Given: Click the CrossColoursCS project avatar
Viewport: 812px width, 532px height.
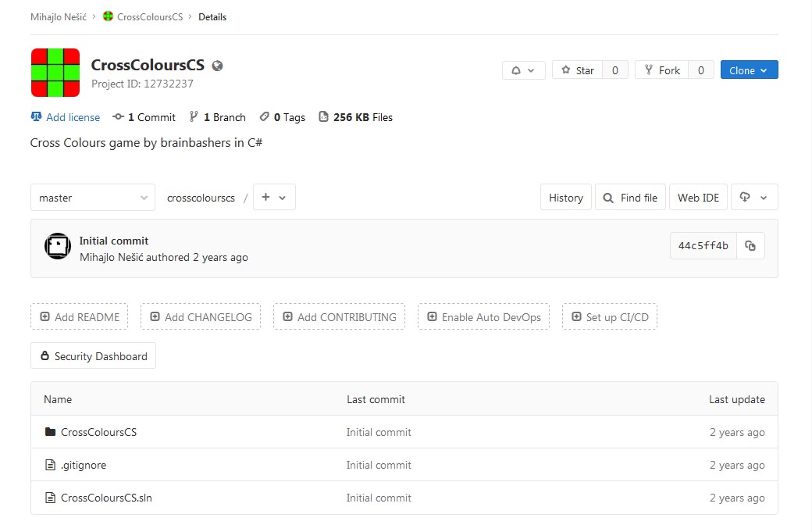Looking at the screenshot, I should point(55,73).
